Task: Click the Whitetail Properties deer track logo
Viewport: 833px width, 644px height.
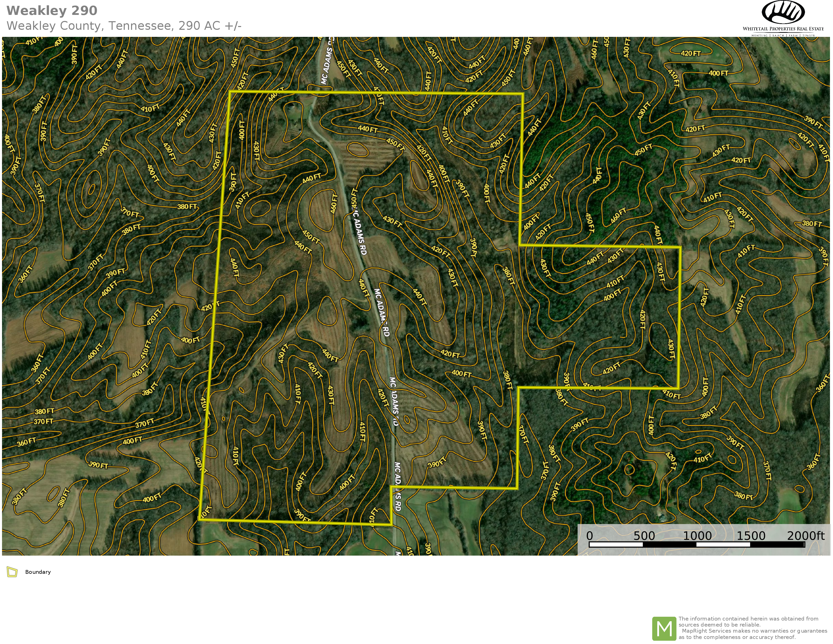Action: 783,12
